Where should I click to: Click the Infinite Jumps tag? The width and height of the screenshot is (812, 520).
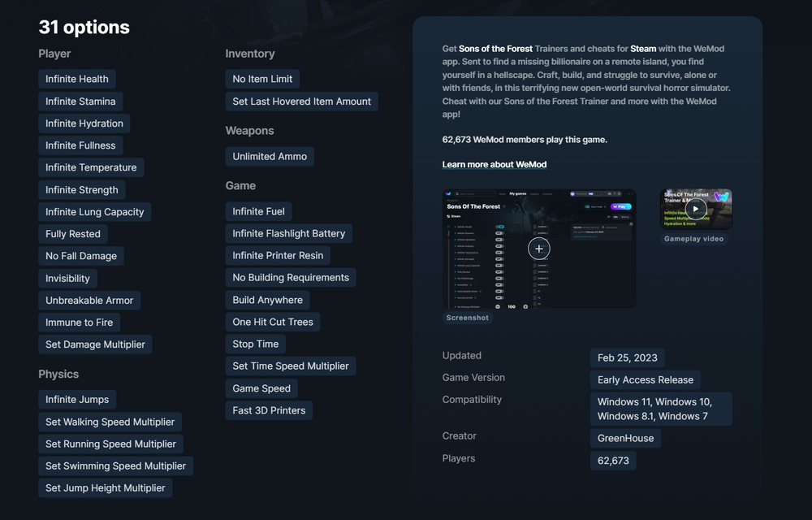coord(76,399)
